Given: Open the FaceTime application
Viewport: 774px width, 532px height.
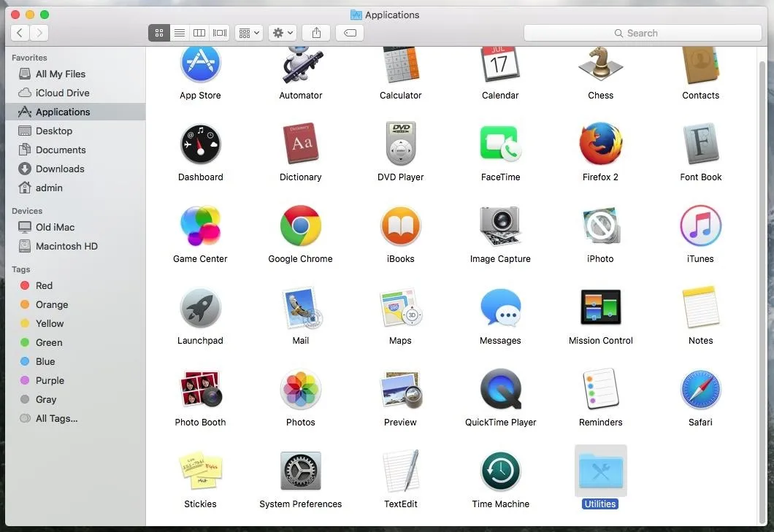Looking at the screenshot, I should point(500,144).
